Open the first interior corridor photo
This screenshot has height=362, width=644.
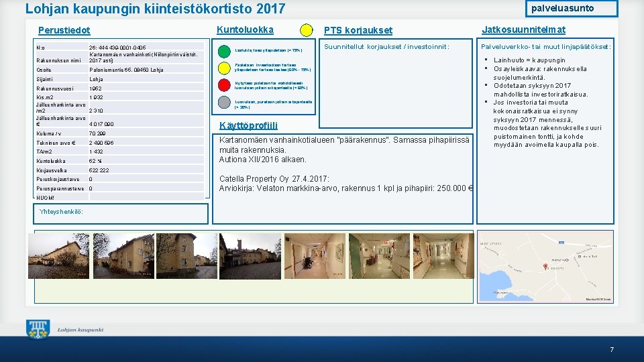coord(315,256)
